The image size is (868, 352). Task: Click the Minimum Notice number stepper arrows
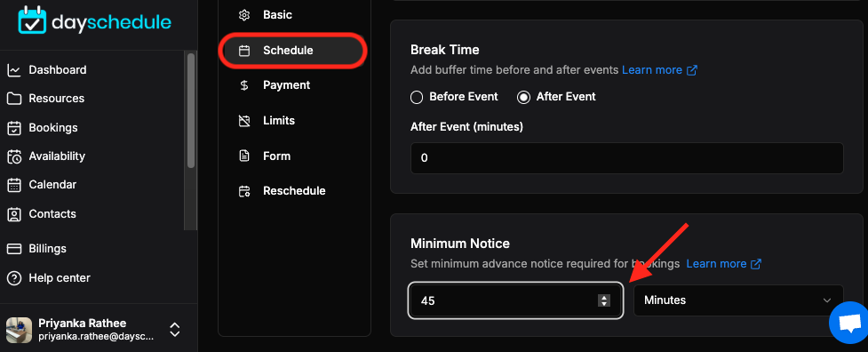click(x=604, y=300)
